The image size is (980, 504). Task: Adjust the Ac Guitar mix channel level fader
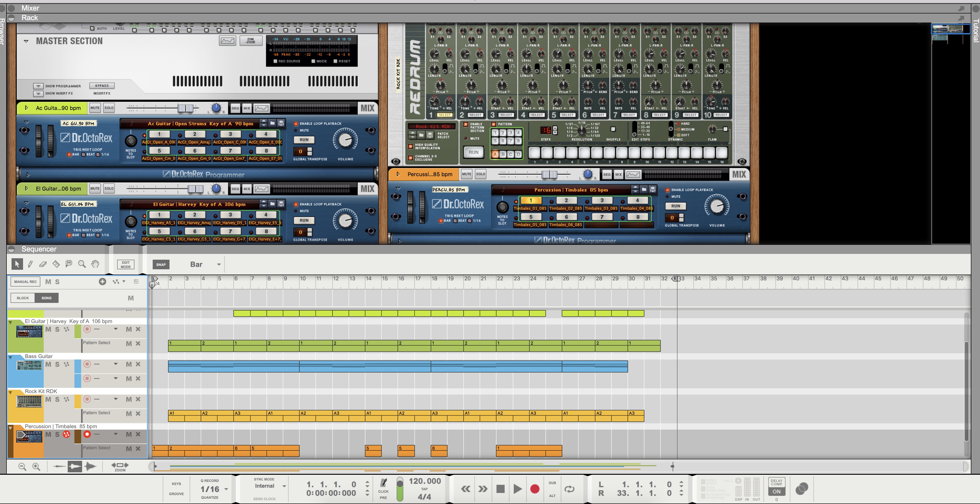coord(186,108)
